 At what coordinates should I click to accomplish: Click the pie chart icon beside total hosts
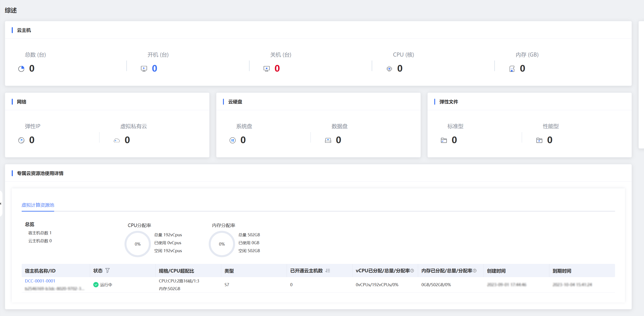(x=21, y=69)
